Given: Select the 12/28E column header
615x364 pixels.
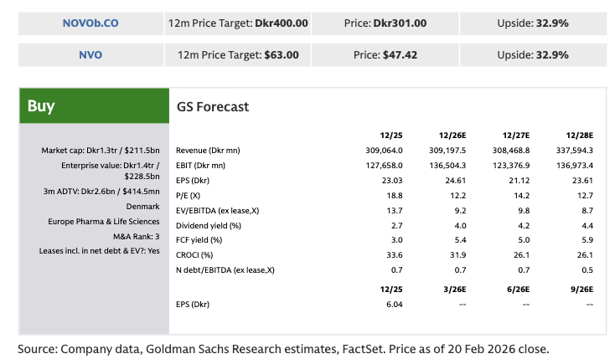Looking at the screenshot, I should pos(579,135).
